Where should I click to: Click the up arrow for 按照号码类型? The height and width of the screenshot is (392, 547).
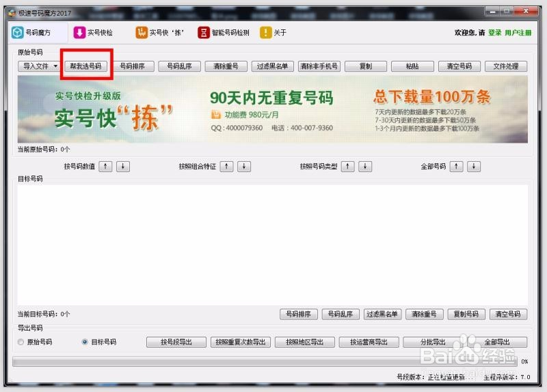348,166
